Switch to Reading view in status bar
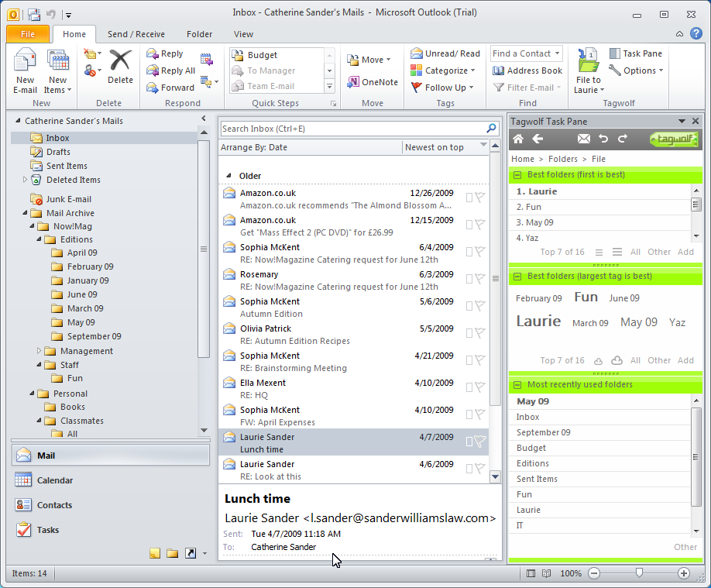 (546, 573)
